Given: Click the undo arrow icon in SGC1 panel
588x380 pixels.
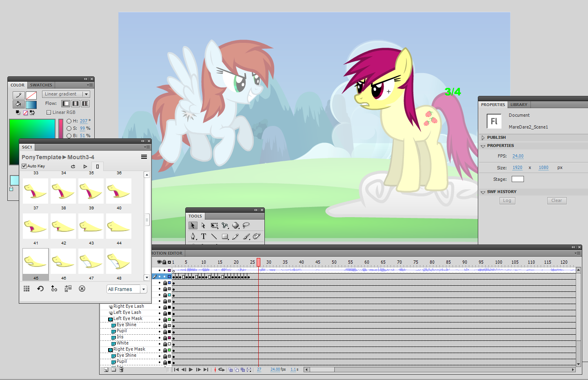Looking at the screenshot, I should [x=40, y=289].
